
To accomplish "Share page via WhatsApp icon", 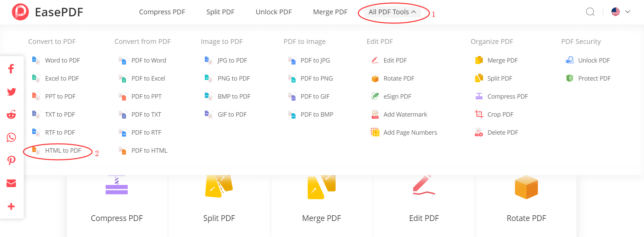I will (11, 137).
